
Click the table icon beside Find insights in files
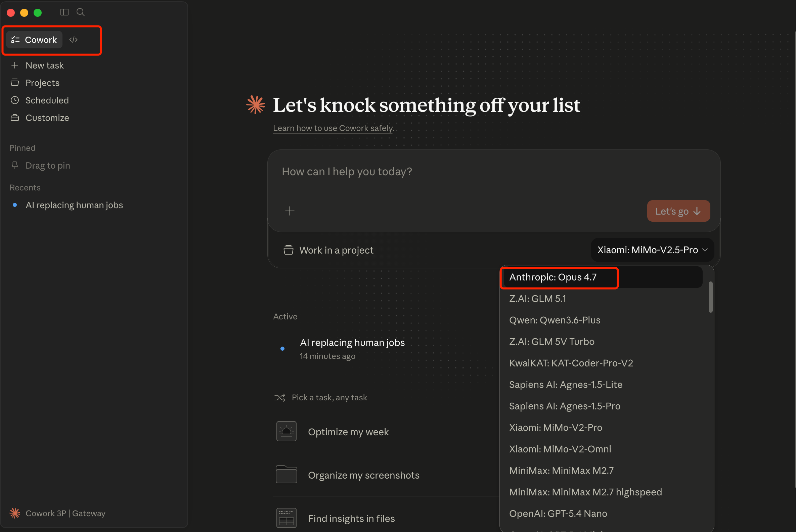coord(286,518)
